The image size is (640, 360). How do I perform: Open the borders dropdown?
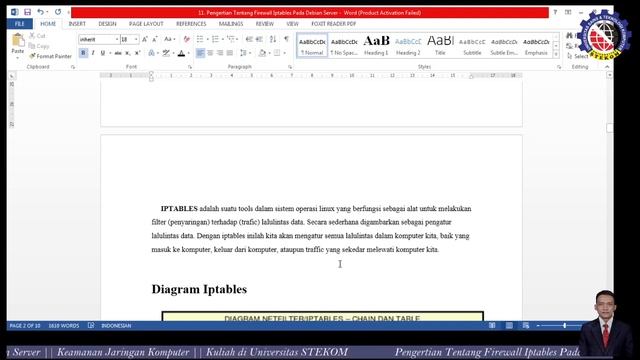284,53
